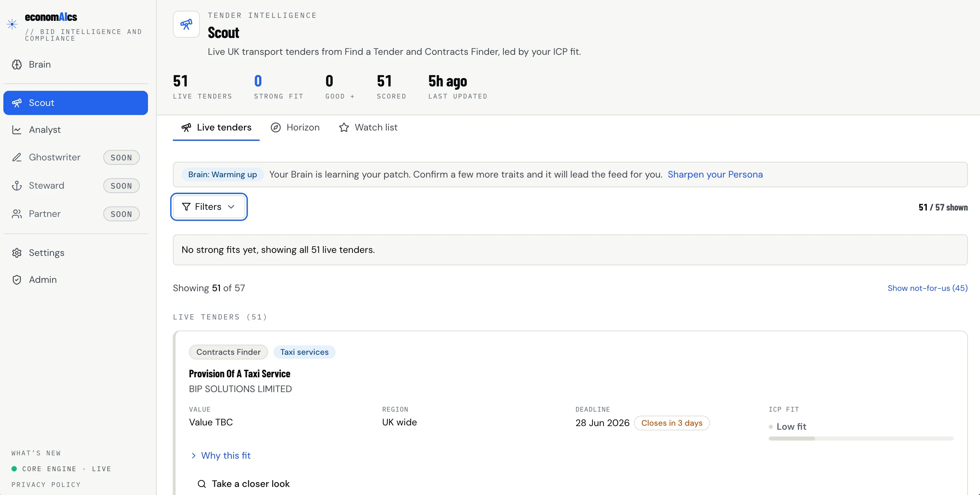The height and width of the screenshot is (495, 980).
Task: Click the SOON badge next to Steward
Action: 121,186
